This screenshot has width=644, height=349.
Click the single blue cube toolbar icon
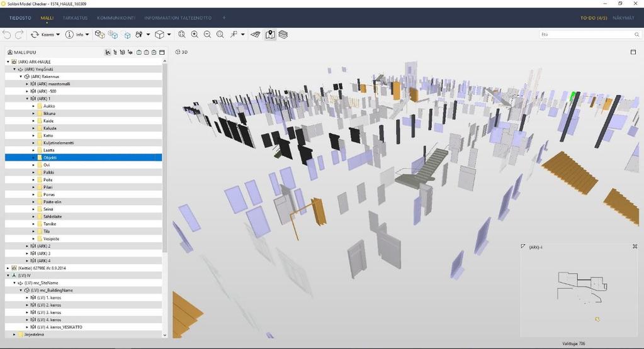[x=127, y=35]
